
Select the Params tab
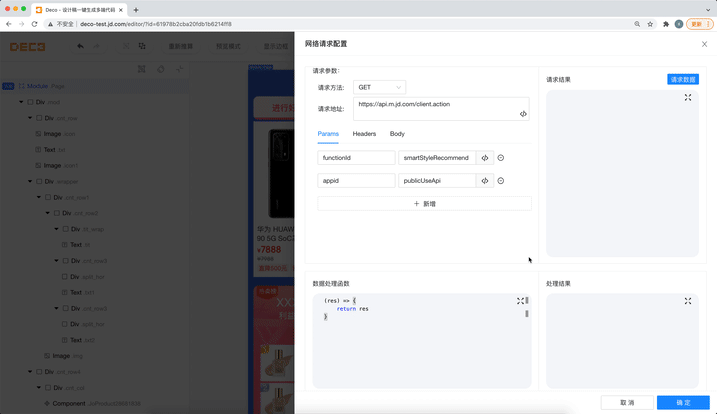point(328,134)
